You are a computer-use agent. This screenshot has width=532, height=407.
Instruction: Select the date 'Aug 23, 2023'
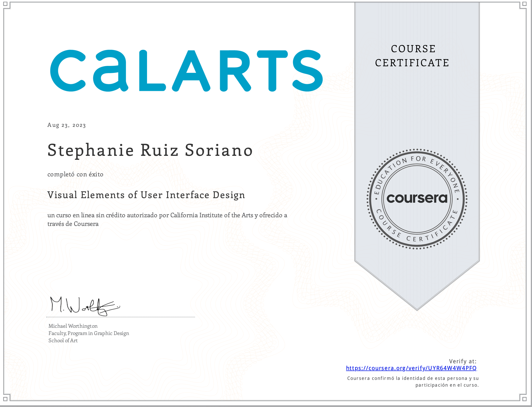[x=66, y=125]
